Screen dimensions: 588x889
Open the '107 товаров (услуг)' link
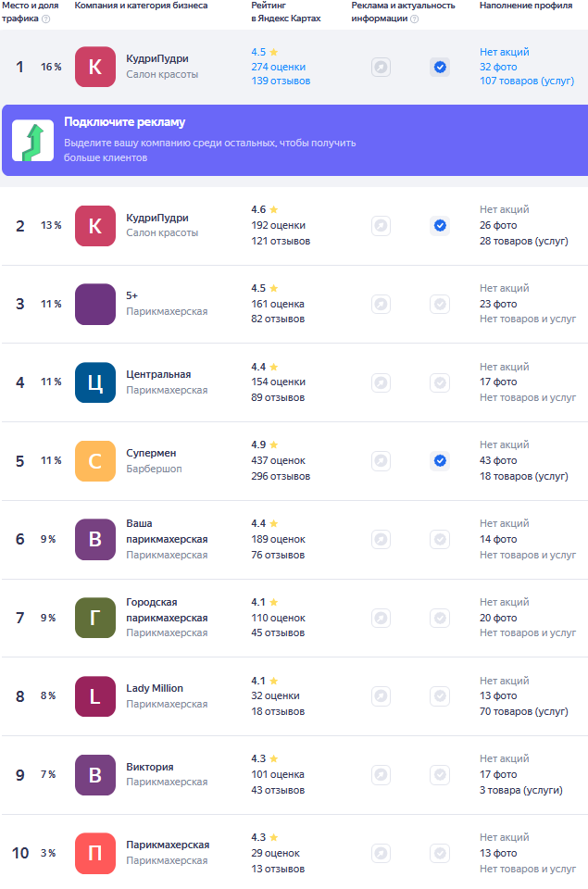pyautogui.click(x=527, y=81)
